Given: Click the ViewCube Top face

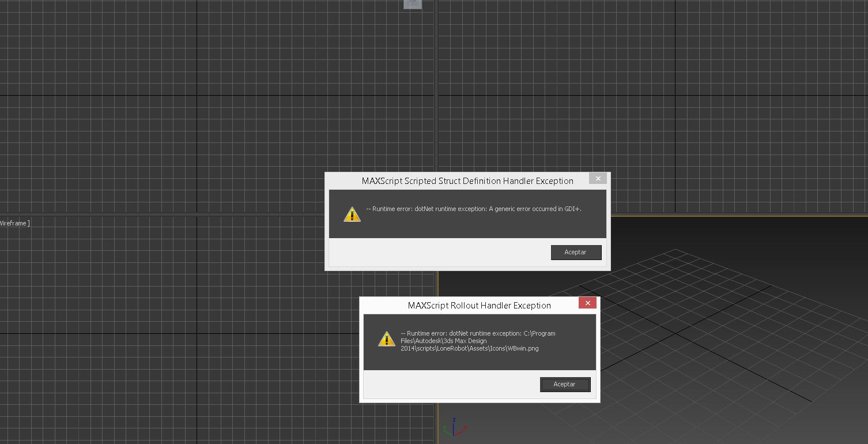Looking at the screenshot, I should [413, 3].
